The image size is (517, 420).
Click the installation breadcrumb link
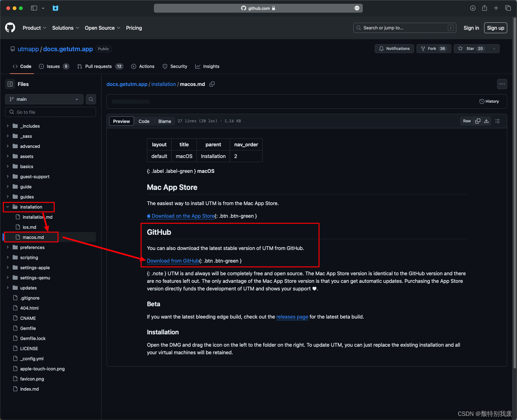coord(164,84)
